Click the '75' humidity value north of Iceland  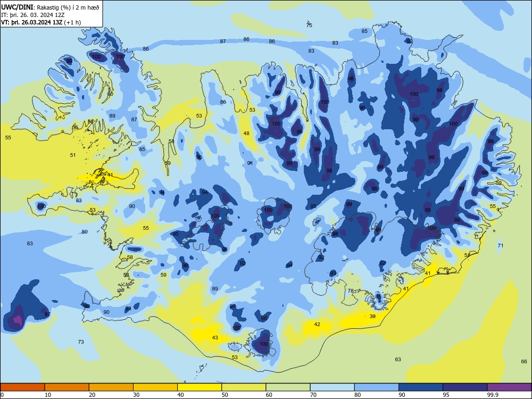pyautogui.click(x=309, y=25)
